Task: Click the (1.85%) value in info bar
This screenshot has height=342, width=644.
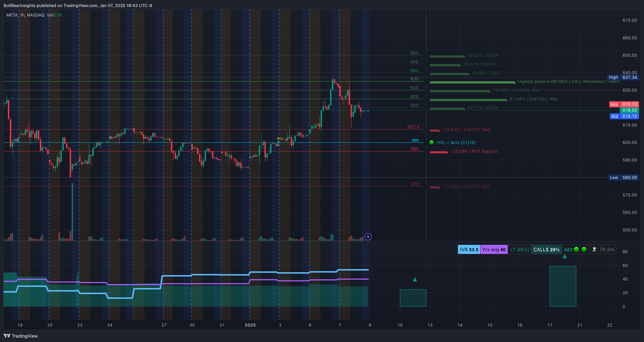Action: [520, 249]
